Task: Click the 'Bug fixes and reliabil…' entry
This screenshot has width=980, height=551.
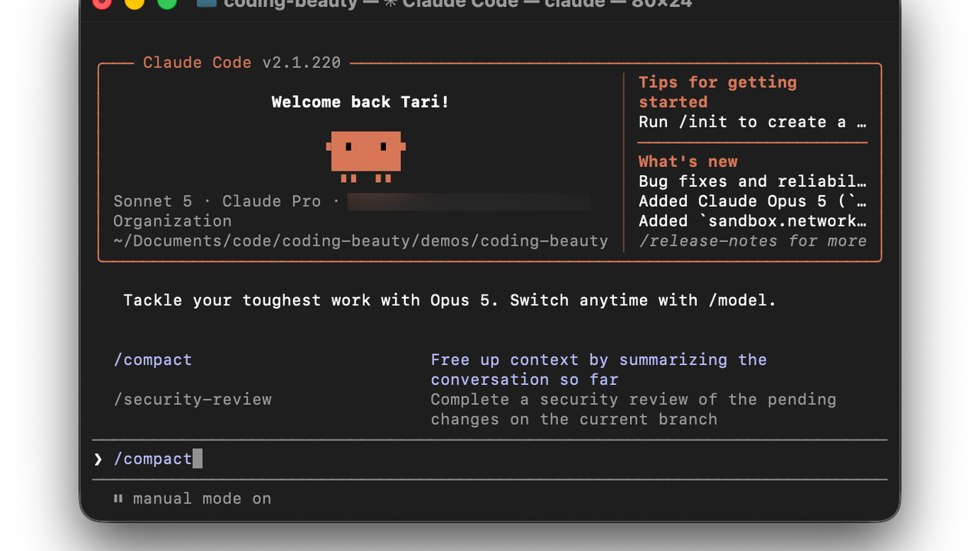Action: tap(753, 181)
